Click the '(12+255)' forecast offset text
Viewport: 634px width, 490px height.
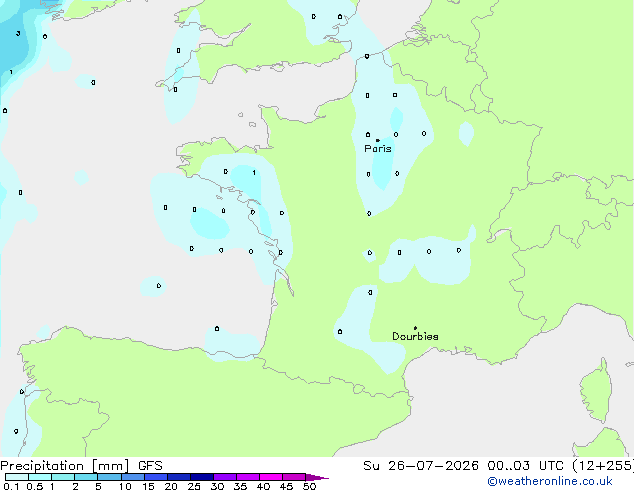click(x=602, y=466)
